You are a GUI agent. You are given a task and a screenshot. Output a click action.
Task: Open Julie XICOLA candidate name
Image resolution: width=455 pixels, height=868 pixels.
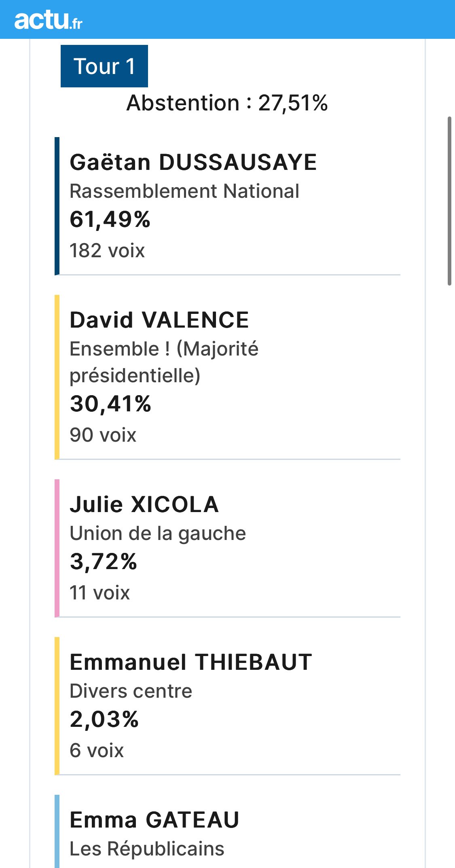tap(144, 504)
